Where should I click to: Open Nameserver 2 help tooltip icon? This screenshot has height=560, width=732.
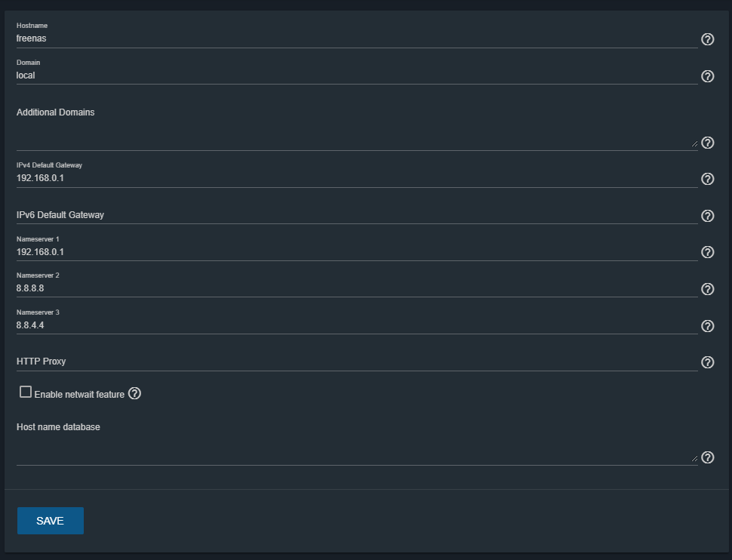click(707, 289)
